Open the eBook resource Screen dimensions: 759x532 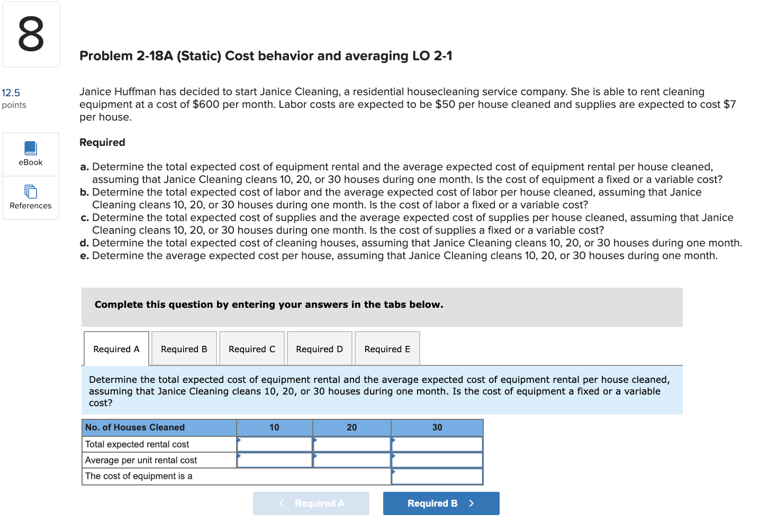click(x=30, y=154)
